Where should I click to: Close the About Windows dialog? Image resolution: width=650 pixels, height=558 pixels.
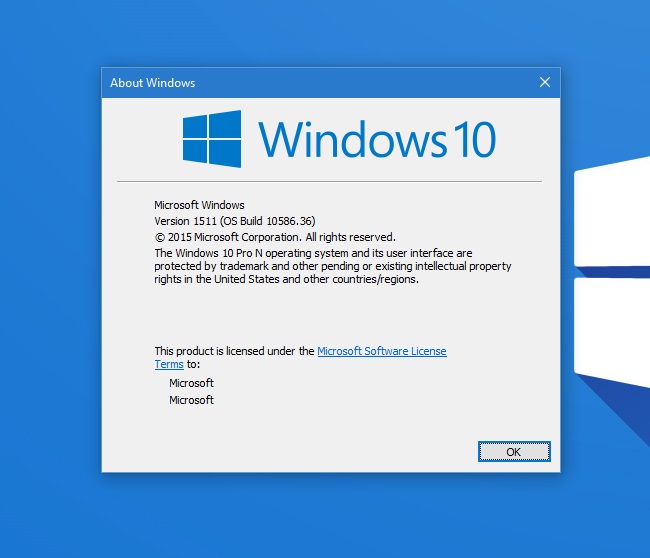[544, 82]
